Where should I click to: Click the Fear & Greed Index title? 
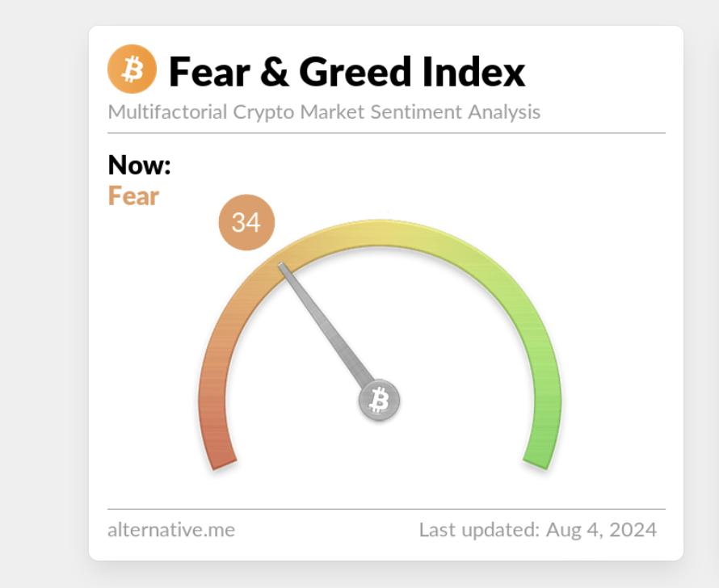(347, 72)
